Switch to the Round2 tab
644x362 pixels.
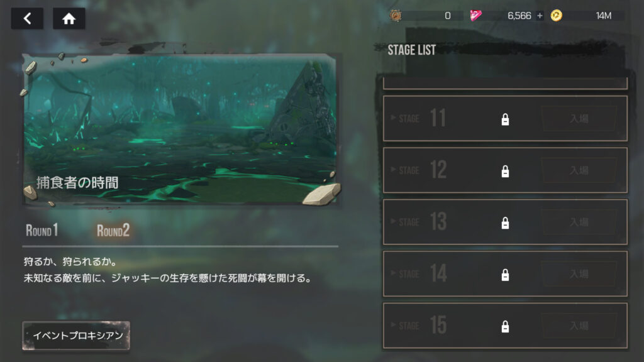(x=113, y=230)
